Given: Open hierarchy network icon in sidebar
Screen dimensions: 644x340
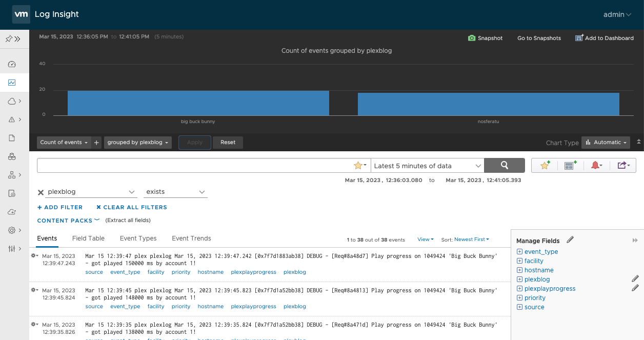Looking at the screenshot, I should (x=12, y=175).
